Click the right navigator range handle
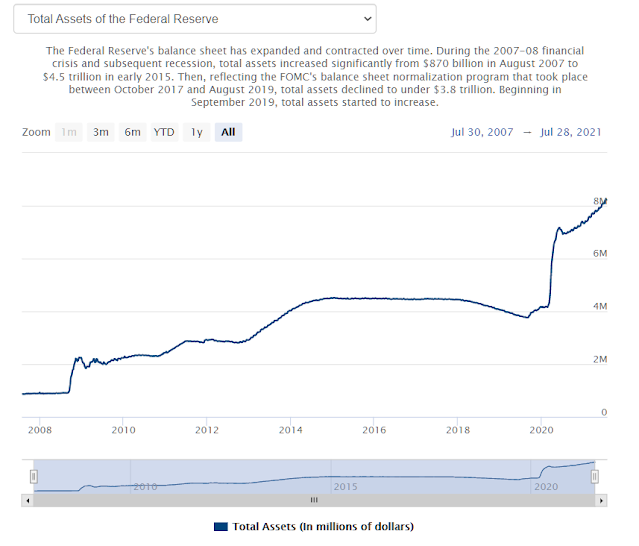This screenshot has height=546, width=639. tap(595, 476)
